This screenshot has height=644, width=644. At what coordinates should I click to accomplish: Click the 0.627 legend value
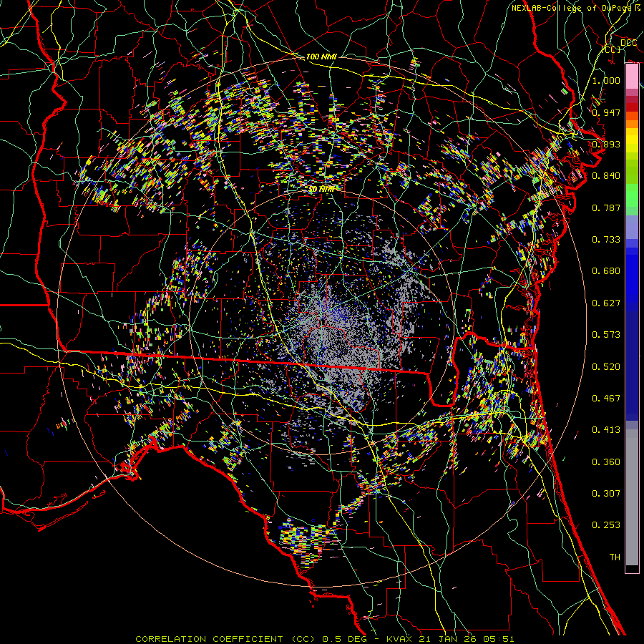[x=606, y=303]
